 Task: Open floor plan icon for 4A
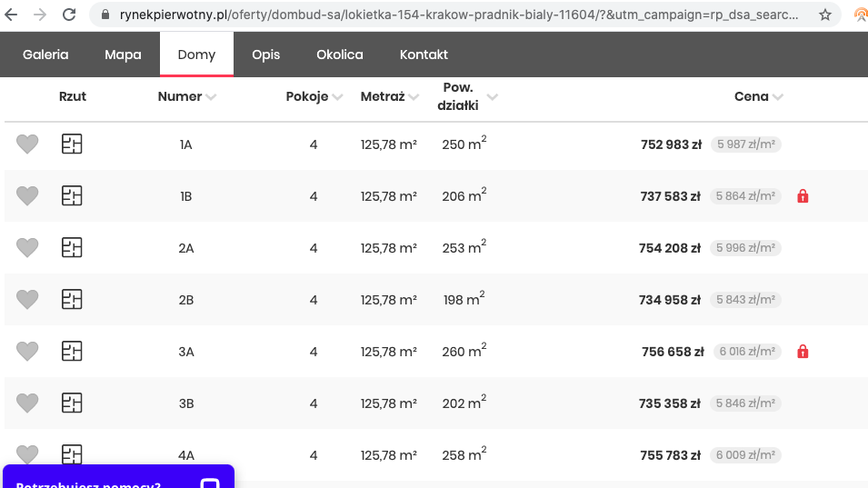click(x=72, y=454)
